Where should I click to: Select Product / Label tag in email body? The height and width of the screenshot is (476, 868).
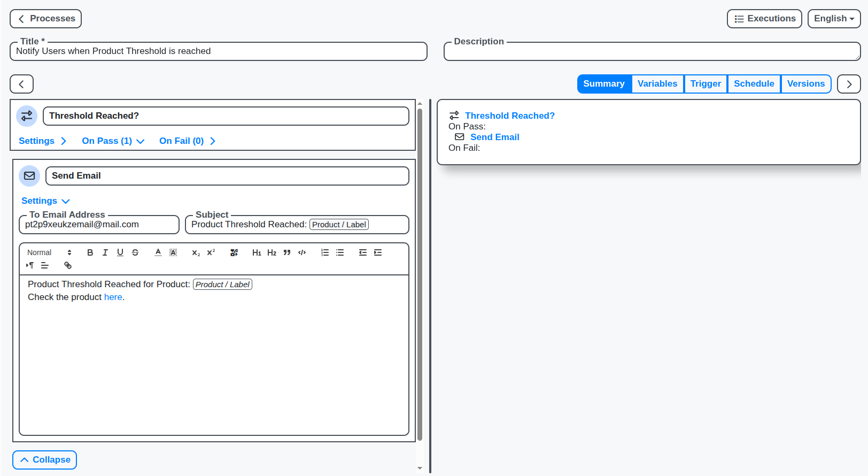coord(222,285)
